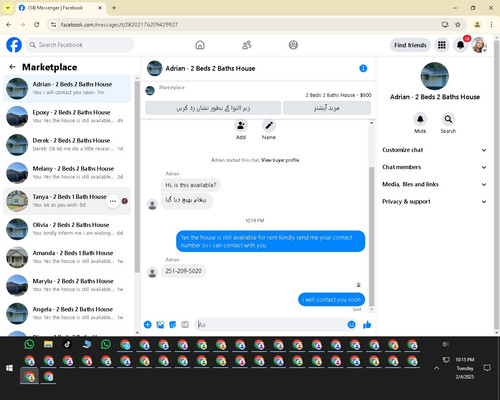
Task: Open Amanda 2 Beds 1 Bath House chat
Action: [67, 257]
